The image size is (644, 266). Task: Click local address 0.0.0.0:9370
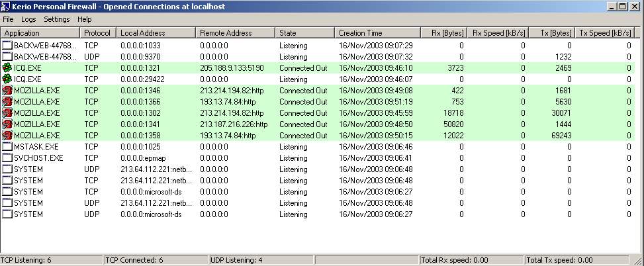pyautogui.click(x=140, y=57)
